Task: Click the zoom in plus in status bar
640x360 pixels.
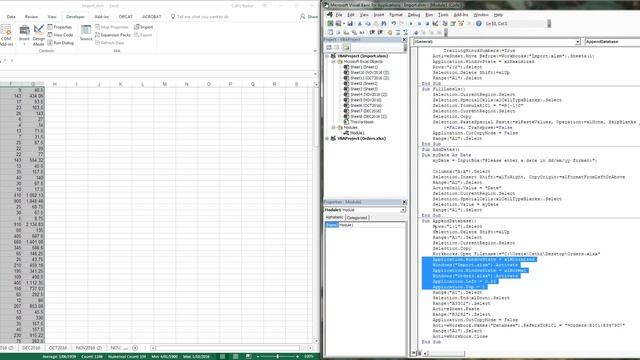Action: click(297, 356)
